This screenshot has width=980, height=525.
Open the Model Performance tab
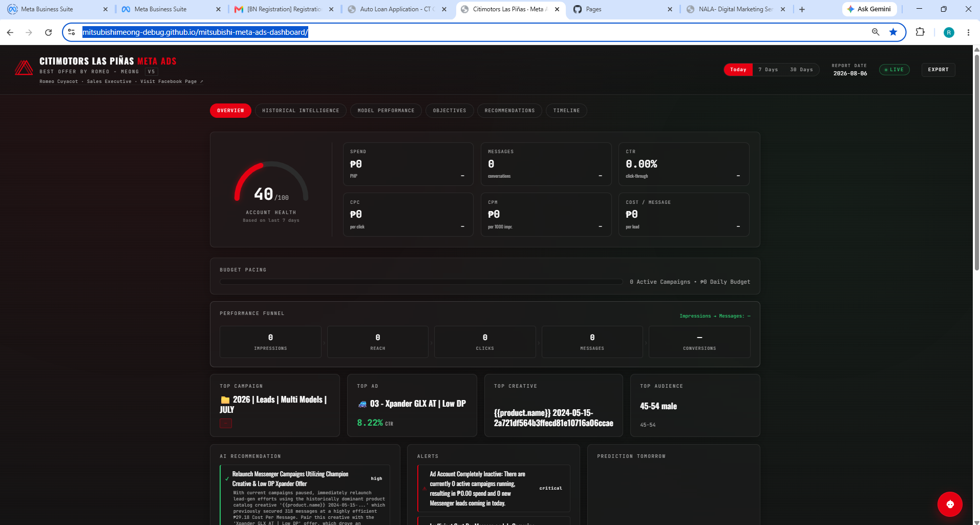(x=386, y=111)
